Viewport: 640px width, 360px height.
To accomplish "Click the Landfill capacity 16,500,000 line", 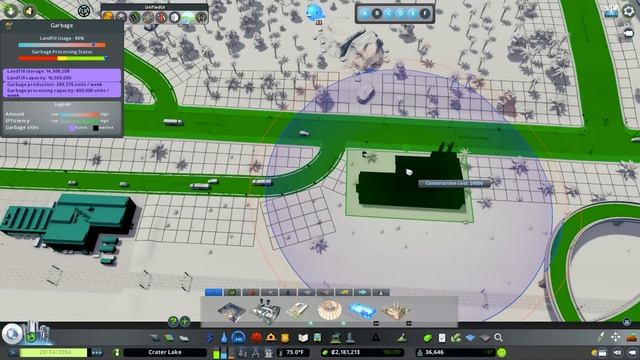I will (39, 78).
